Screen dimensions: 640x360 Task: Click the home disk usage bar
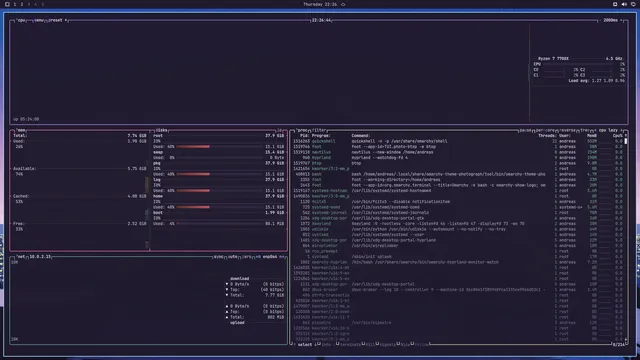click(219, 207)
